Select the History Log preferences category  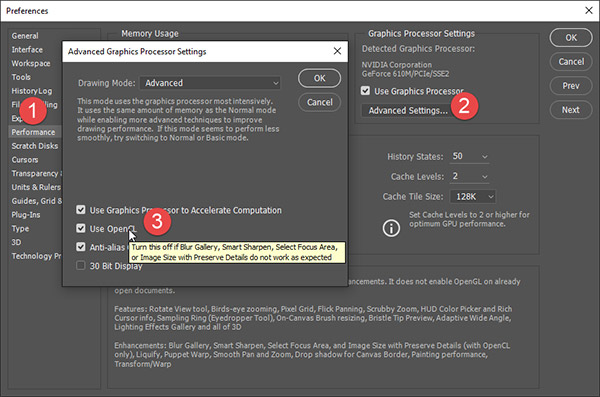(x=32, y=91)
